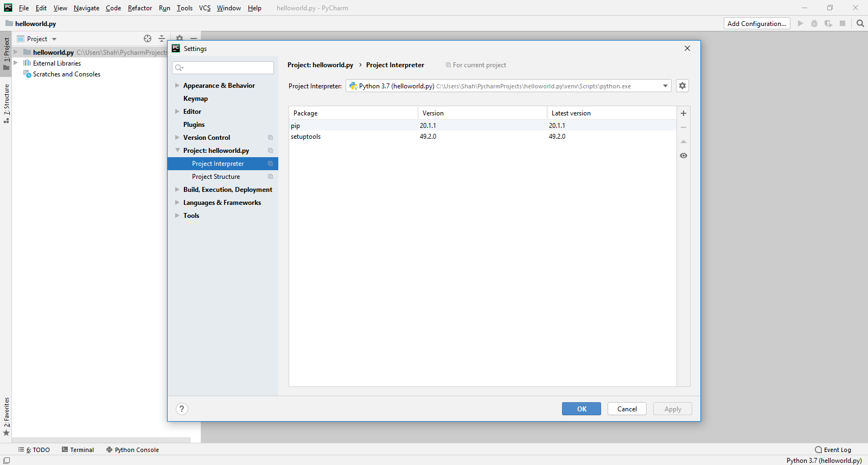Click the OK button
868x465 pixels.
(x=582, y=409)
